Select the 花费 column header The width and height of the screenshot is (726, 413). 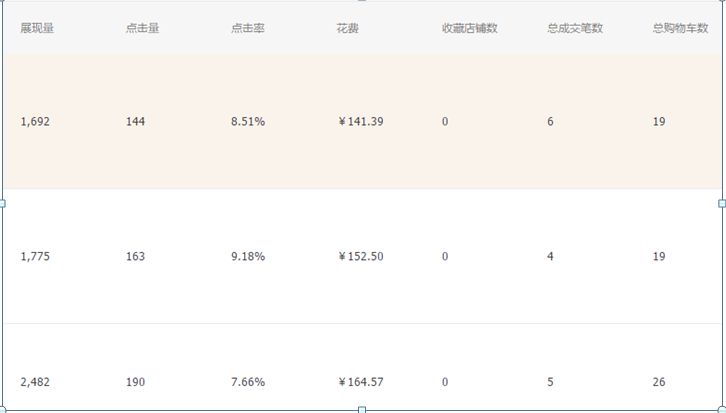[348, 28]
